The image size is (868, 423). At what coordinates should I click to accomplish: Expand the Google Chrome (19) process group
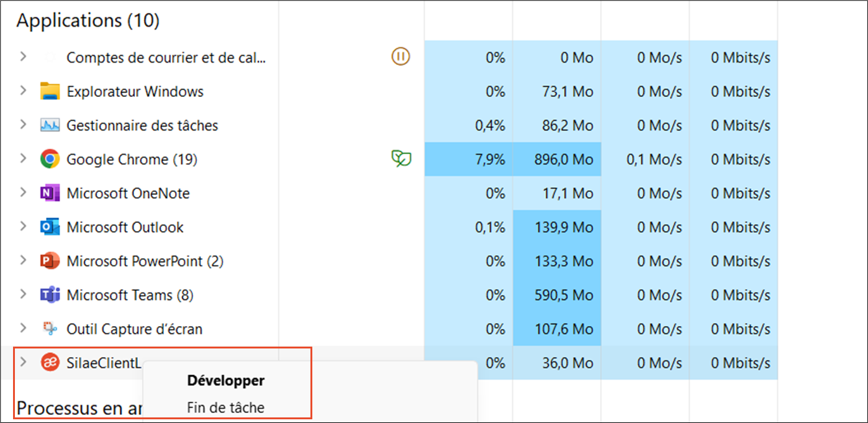23,159
